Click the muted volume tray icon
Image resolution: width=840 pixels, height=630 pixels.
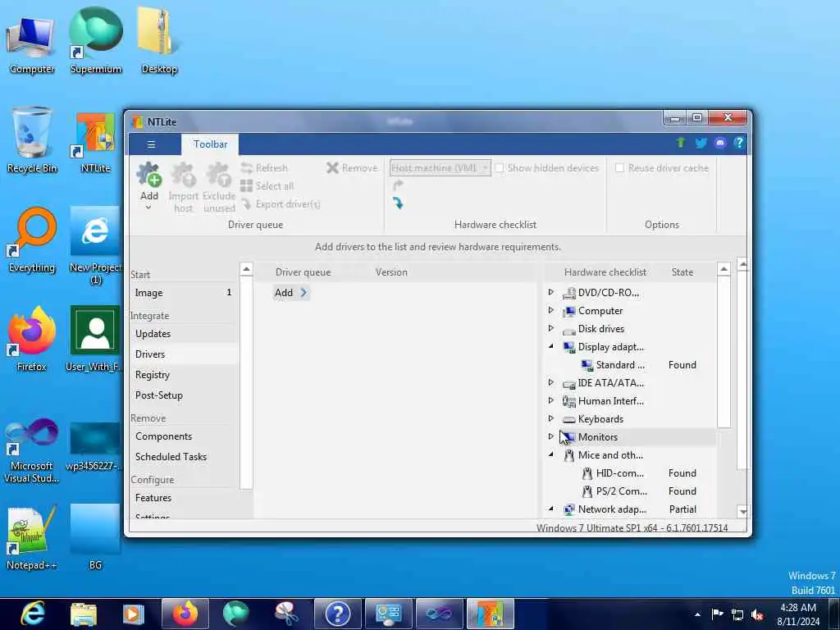(757, 614)
